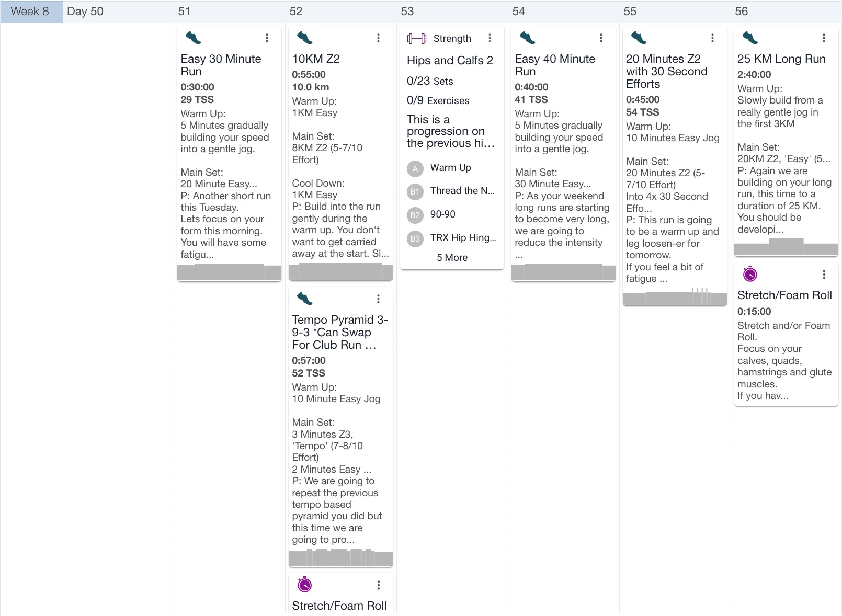Open options menu on Hips and Calfs 2
Screen dimensions: 842x616
click(x=490, y=38)
